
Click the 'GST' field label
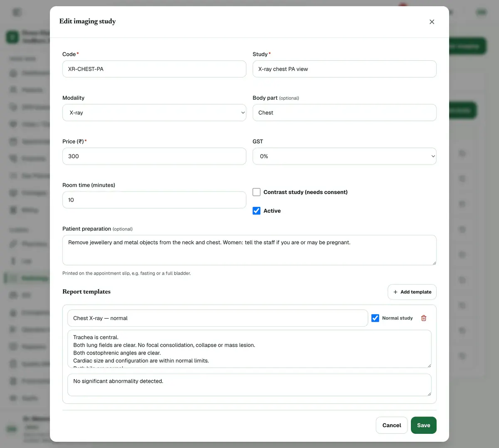pyautogui.click(x=258, y=141)
